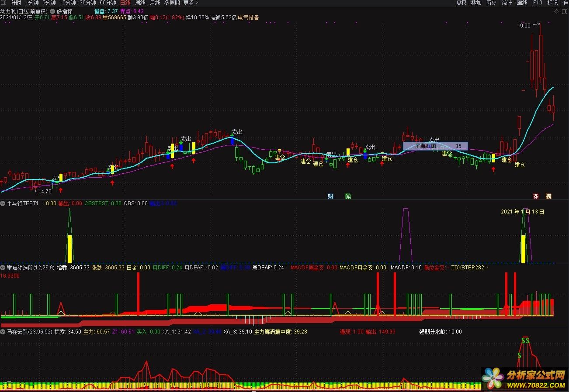Click the 流通5.53亿 value
Viewport: 569px width, 392px height.
[223, 18]
